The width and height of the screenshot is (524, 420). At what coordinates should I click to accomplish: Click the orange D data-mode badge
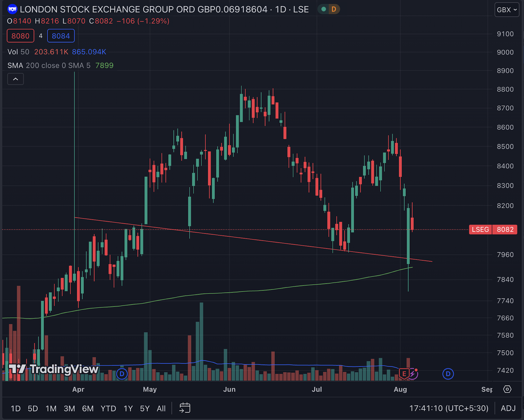334,9
